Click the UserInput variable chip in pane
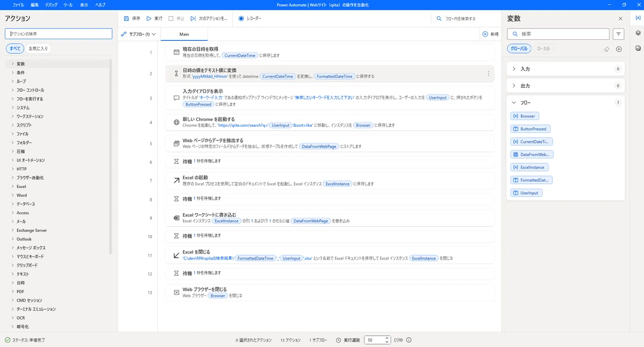 526,193
